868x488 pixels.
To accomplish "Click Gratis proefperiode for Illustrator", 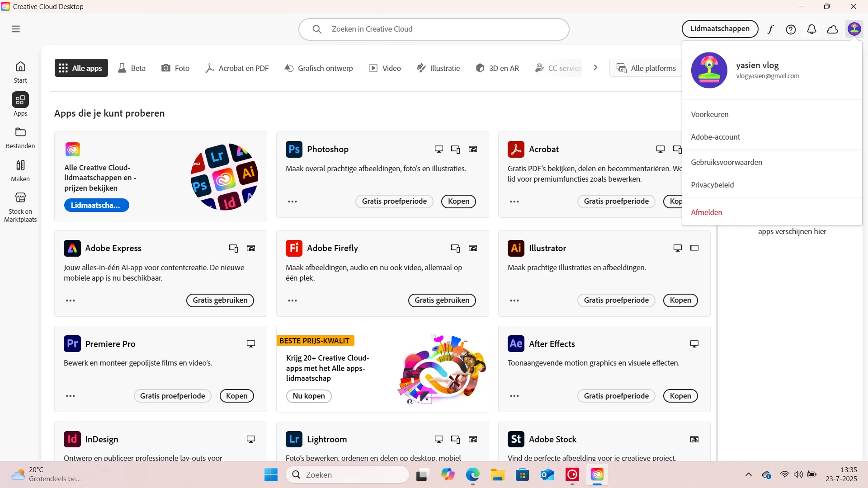I will [x=616, y=300].
